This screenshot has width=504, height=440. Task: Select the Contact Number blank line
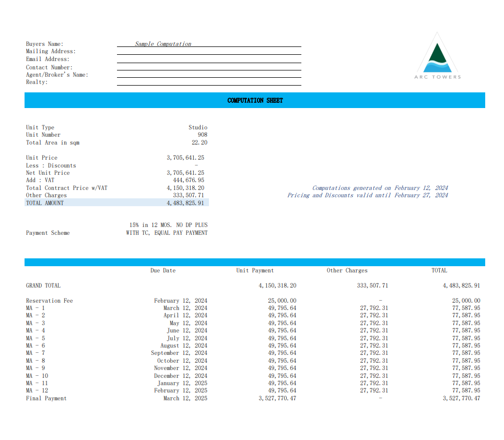coord(209,67)
